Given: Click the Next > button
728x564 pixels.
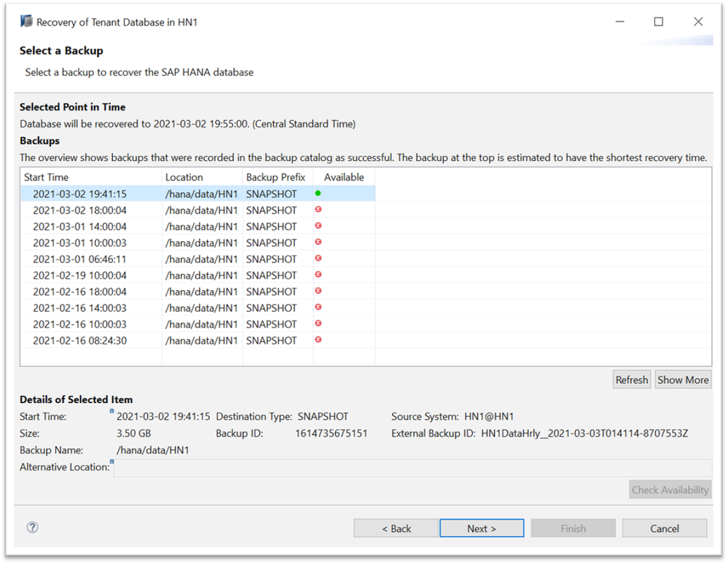Looking at the screenshot, I should click(482, 528).
